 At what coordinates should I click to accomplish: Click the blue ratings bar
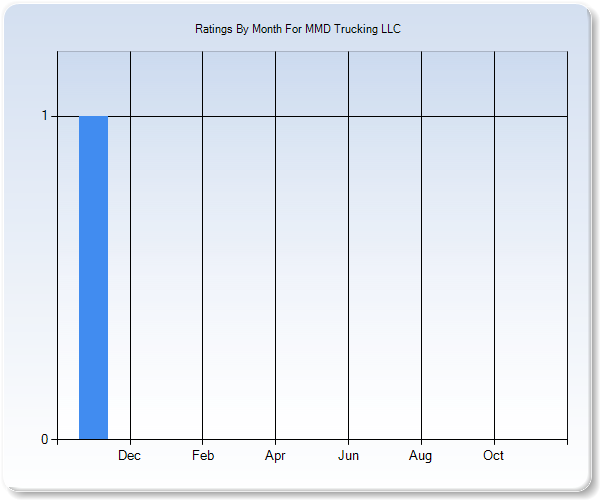93,278
